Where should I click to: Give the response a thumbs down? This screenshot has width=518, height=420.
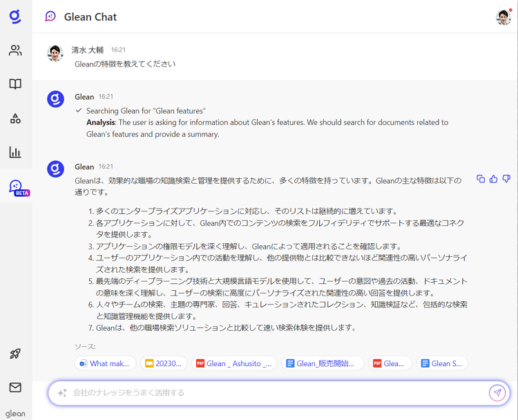click(506, 179)
